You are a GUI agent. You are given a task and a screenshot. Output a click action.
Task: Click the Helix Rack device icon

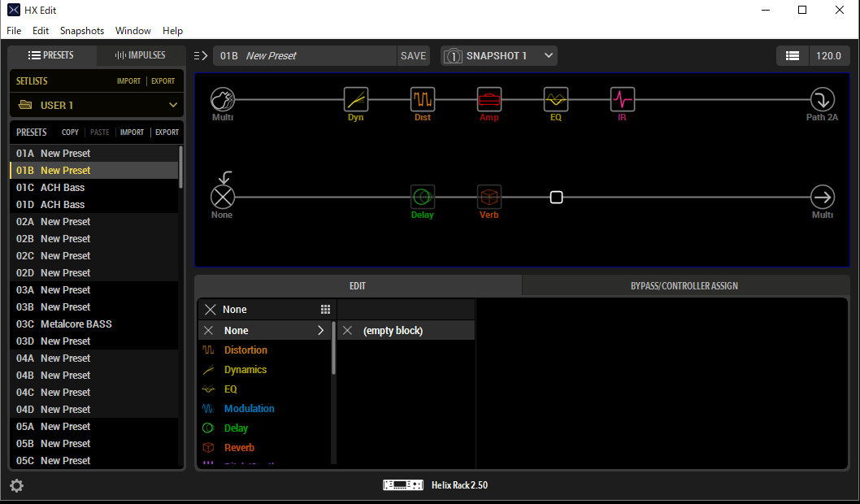[403, 484]
